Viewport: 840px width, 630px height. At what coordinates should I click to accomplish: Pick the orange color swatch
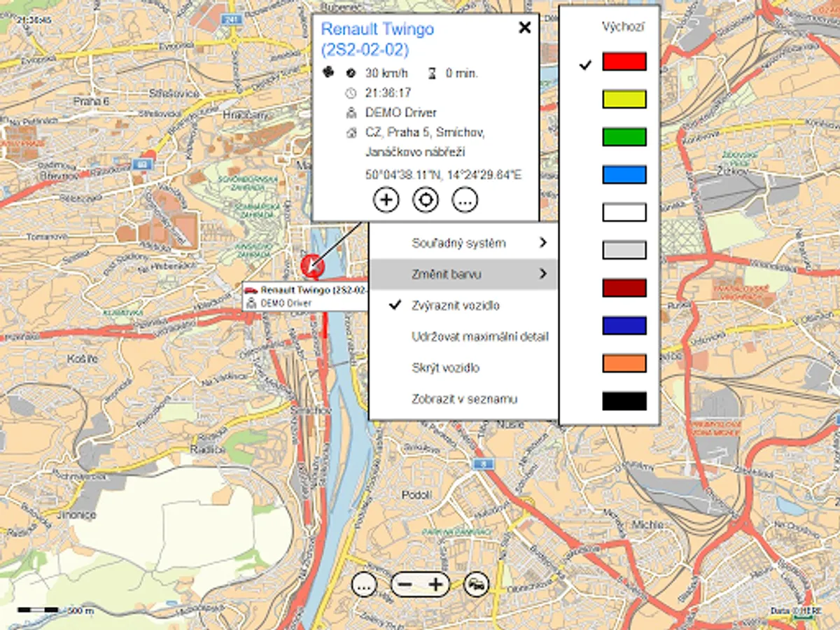[x=624, y=364]
